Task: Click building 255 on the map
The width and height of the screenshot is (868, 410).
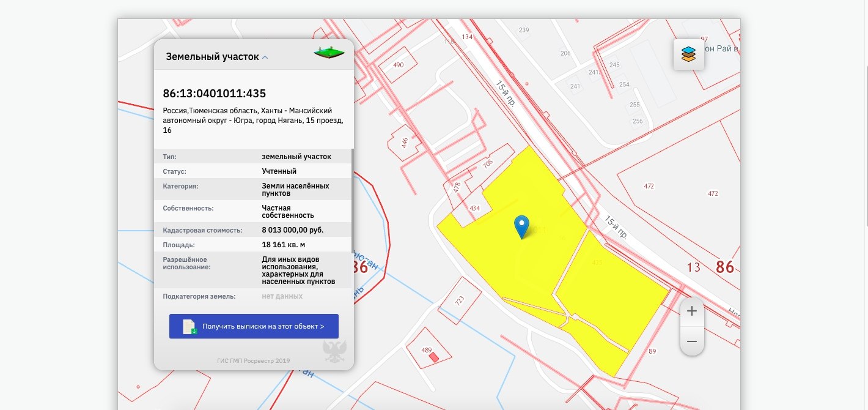Action: tap(634, 105)
